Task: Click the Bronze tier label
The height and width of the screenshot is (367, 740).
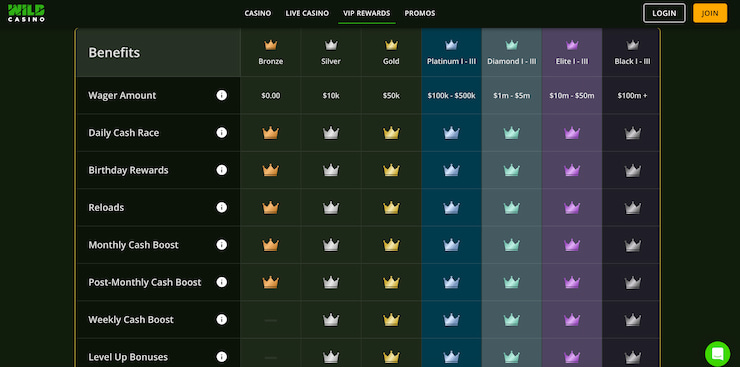Action: click(x=270, y=61)
